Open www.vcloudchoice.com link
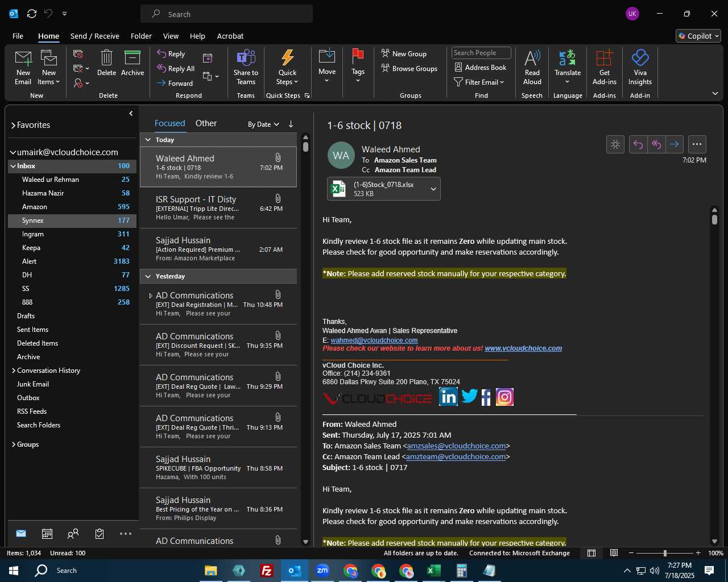Screen dimensions: 728x582 point(523,348)
